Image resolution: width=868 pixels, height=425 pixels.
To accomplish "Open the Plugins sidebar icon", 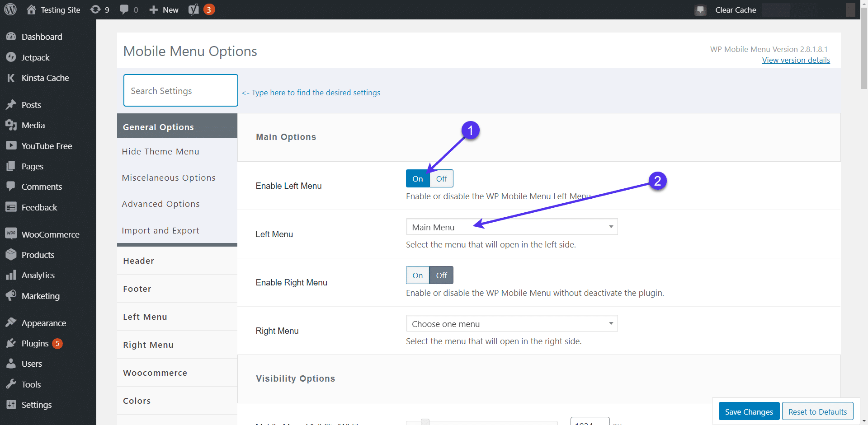I will point(11,343).
